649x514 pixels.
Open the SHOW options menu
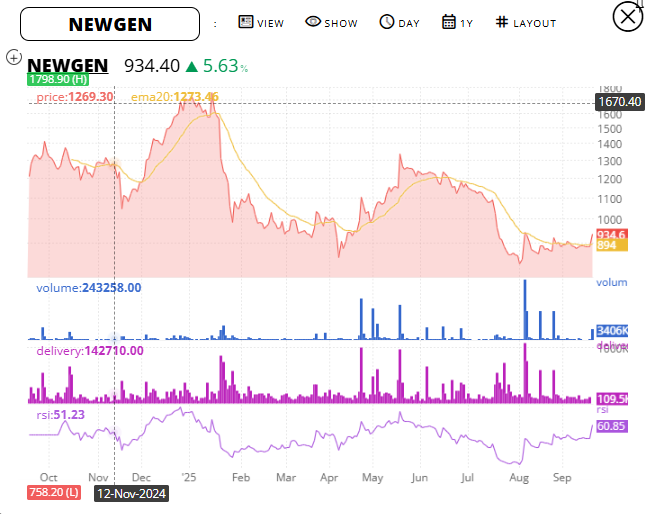tap(332, 22)
